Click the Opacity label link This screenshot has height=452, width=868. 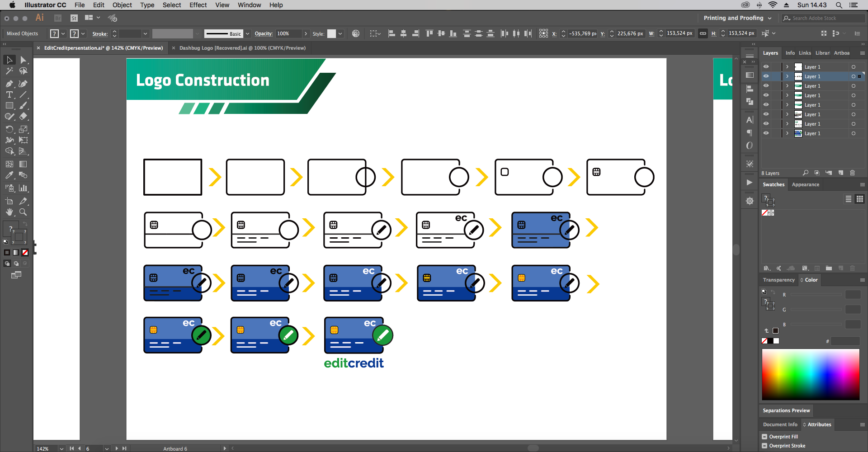264,34
